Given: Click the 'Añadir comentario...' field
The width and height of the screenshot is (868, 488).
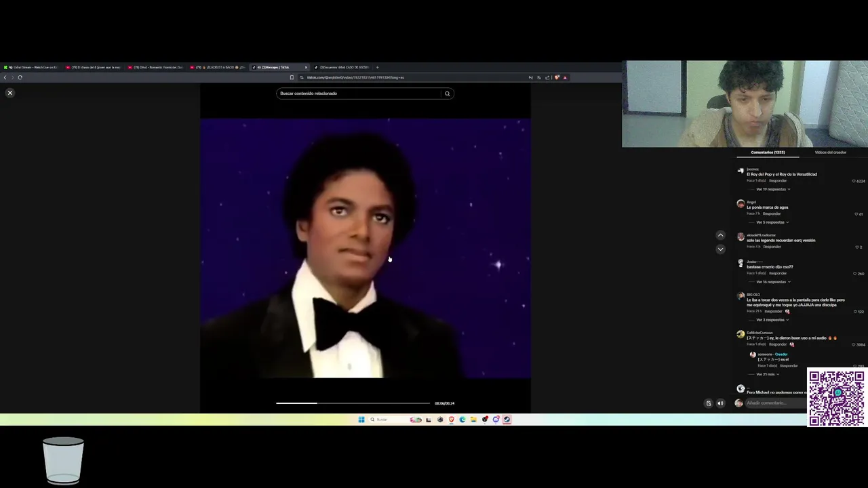Looking at the screenshot, I should click(x=775, y=403).
